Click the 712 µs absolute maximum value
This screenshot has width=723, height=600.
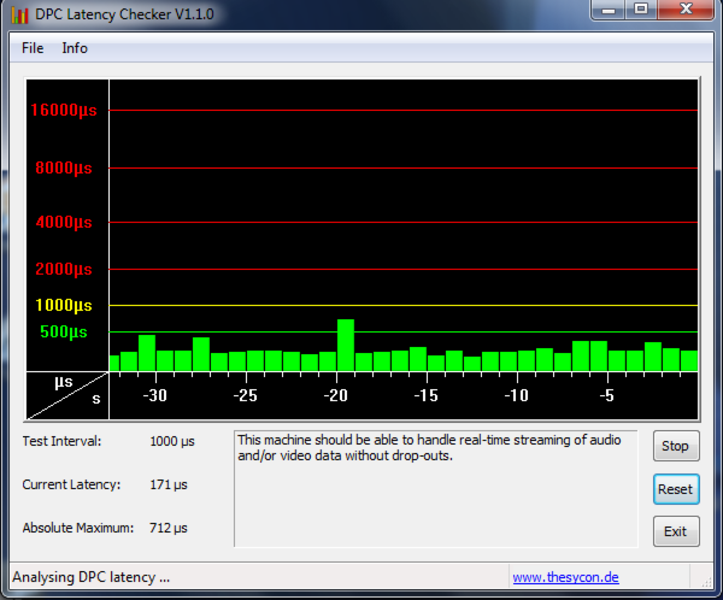pos(168,528)
